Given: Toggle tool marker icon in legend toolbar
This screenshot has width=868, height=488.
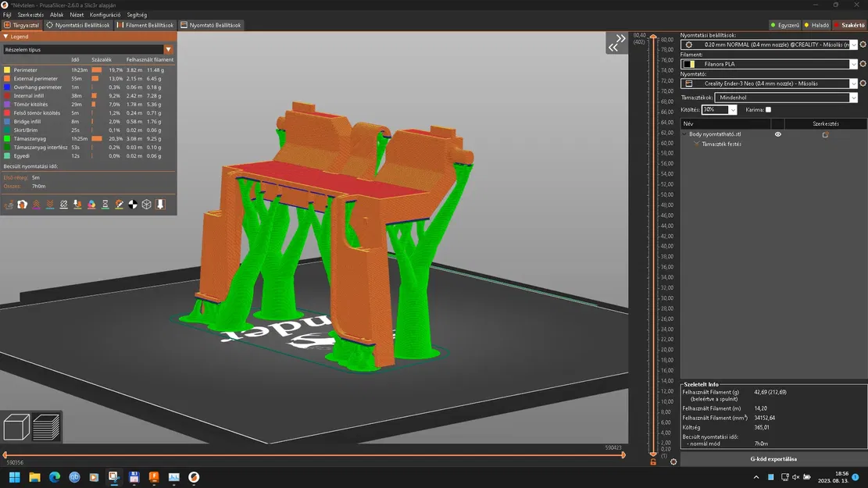Looking at the screenshot, I should click(x=160, y=204).
